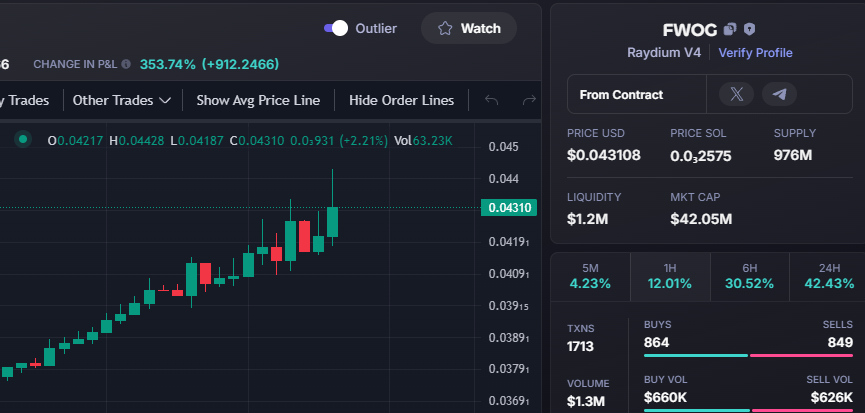The height and width of the screenshot is (413, 865).
Task: Click the undo arrow icon
Action: [491, 100]
